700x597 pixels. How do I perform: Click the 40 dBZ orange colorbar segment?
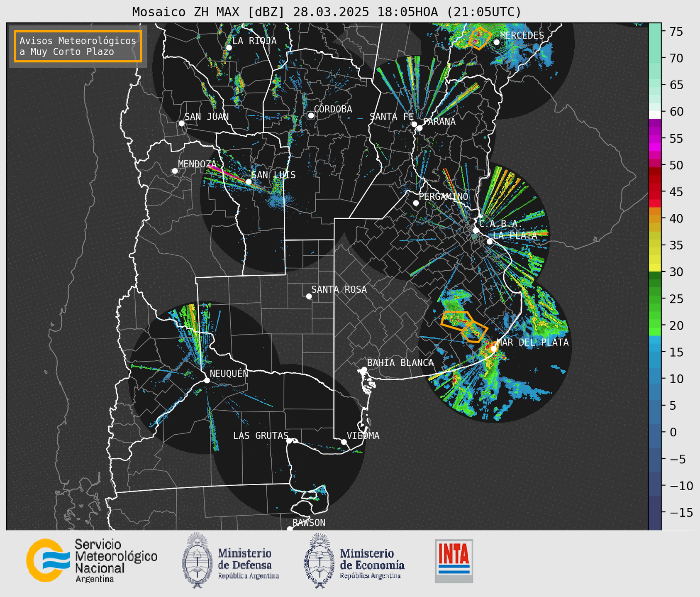[655, 219]
